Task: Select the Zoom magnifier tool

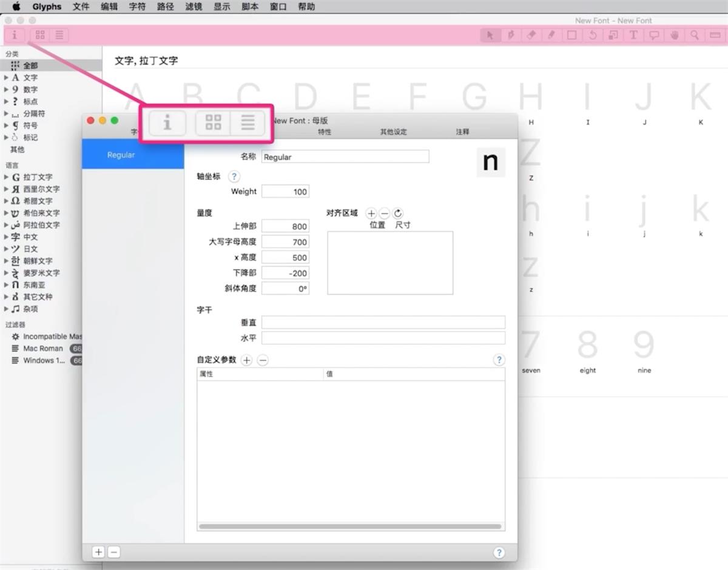Action: pos(695,35)
